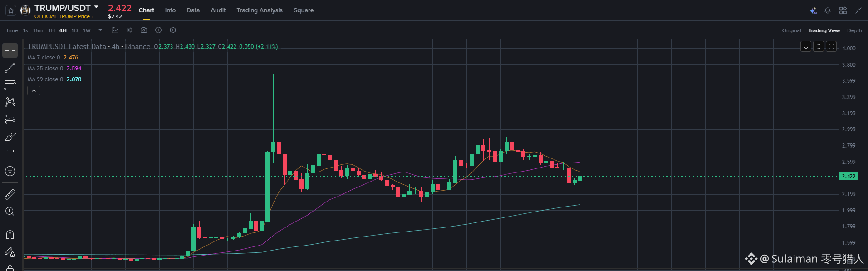Click the down arrow chart pane button

point(806,46)
